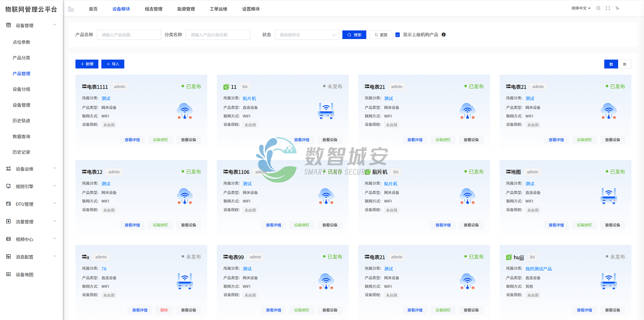
Task: Click the info icon beside 显示上级机构产品
Action: (x=444, y=35)
